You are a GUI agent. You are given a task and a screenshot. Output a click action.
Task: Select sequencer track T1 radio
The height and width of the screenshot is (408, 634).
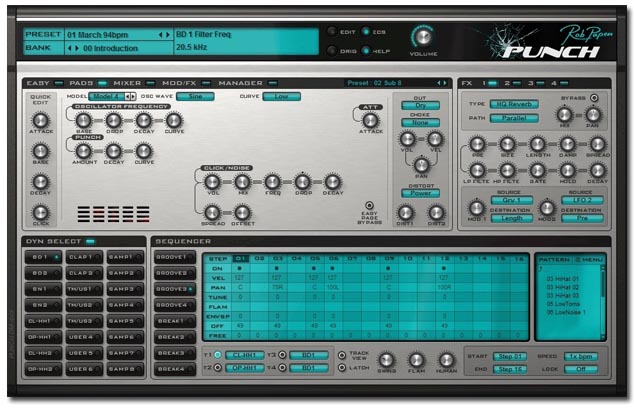[218, 355]
